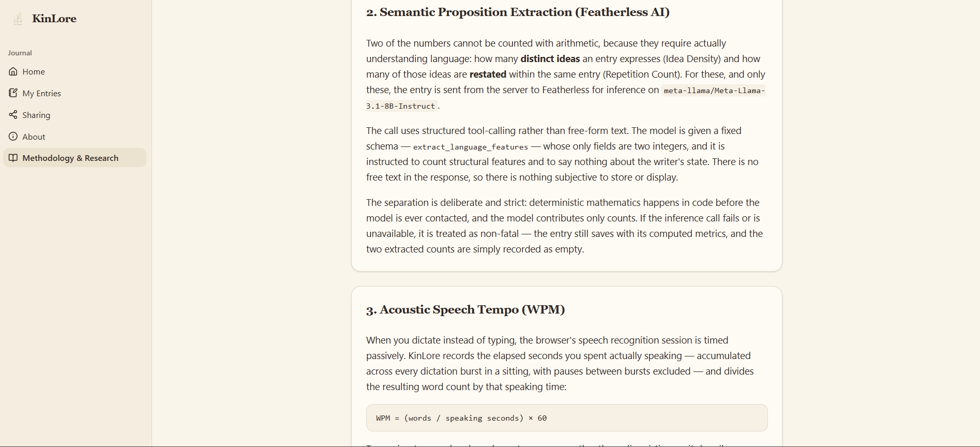Open the Sharing section label
This screenshot has width=980, height=447.
point(36,115)
